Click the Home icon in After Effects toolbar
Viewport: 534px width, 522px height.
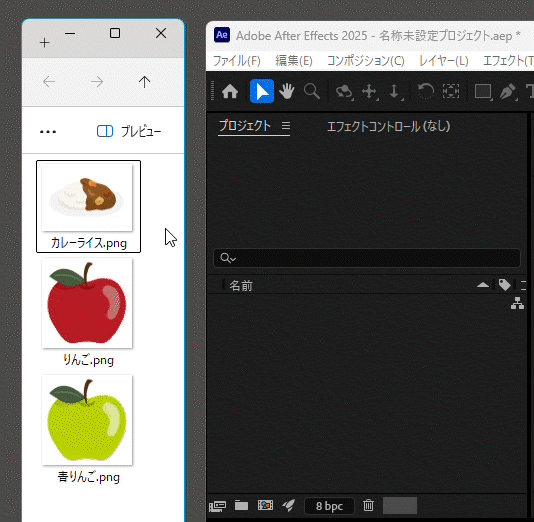230,91
